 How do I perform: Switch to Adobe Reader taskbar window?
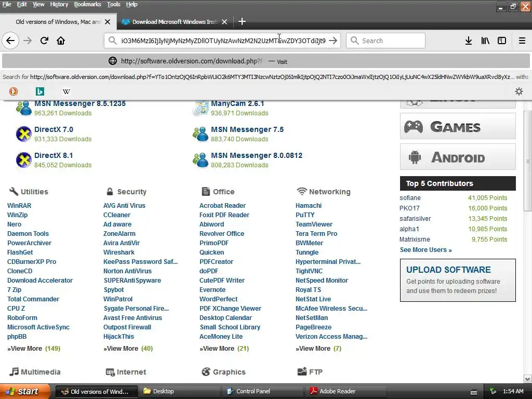346,392
